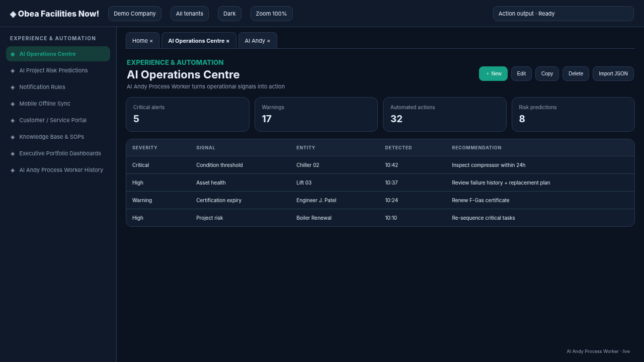Open Executive Portfolio Dashboards

coord(58,153)
